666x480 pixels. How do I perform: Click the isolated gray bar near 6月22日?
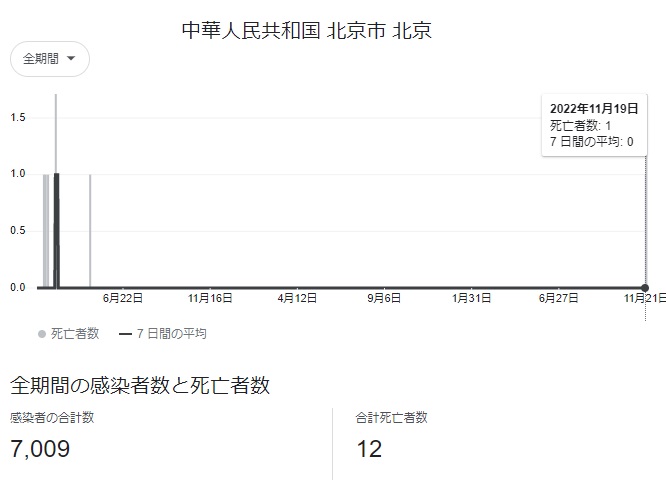coord(90,230)
